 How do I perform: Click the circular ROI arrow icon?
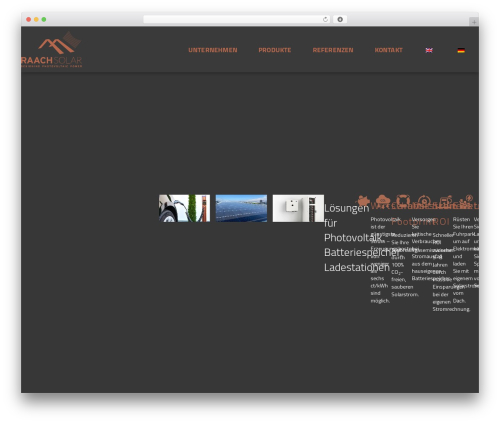pos(424,201)
